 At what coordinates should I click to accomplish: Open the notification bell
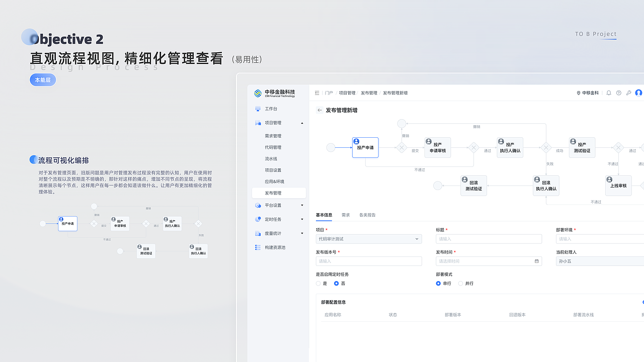[x=609, y=93]
